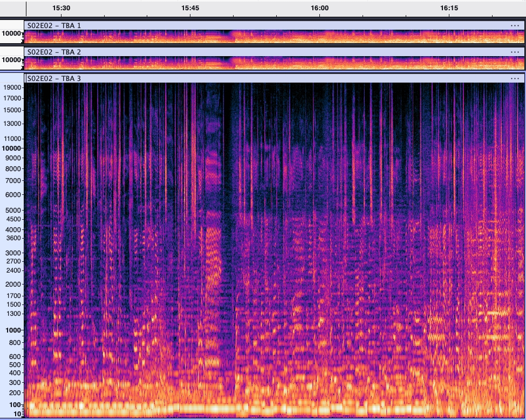The width and height of the screenshot is (526, 420).
Task: Click the 15:30 mark on the timeline
Action: [62, 8]
